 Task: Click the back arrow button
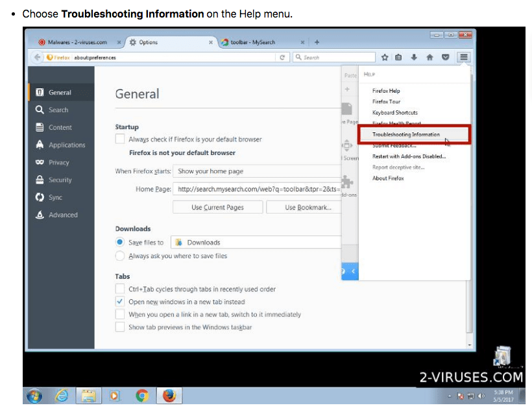(x=38, y=57)
